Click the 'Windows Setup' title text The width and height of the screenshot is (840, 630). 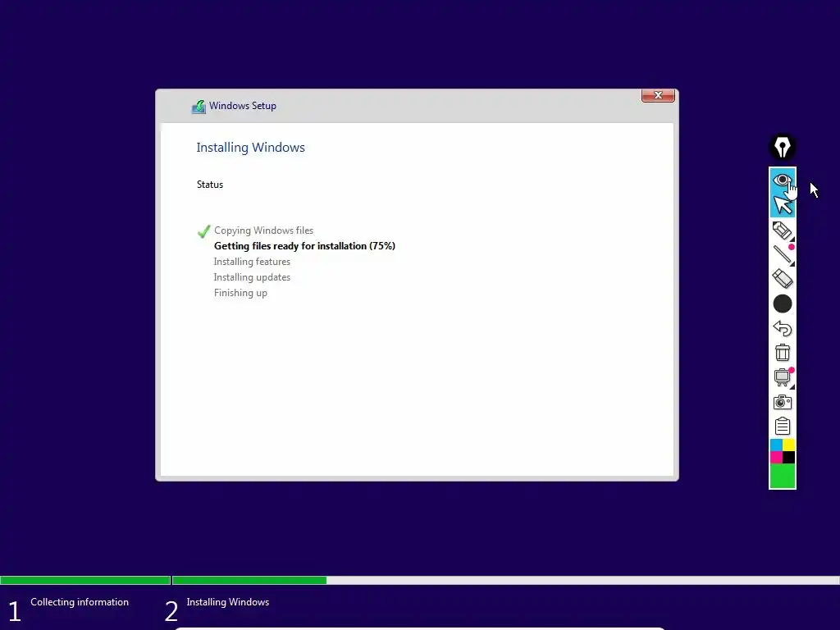243,106
